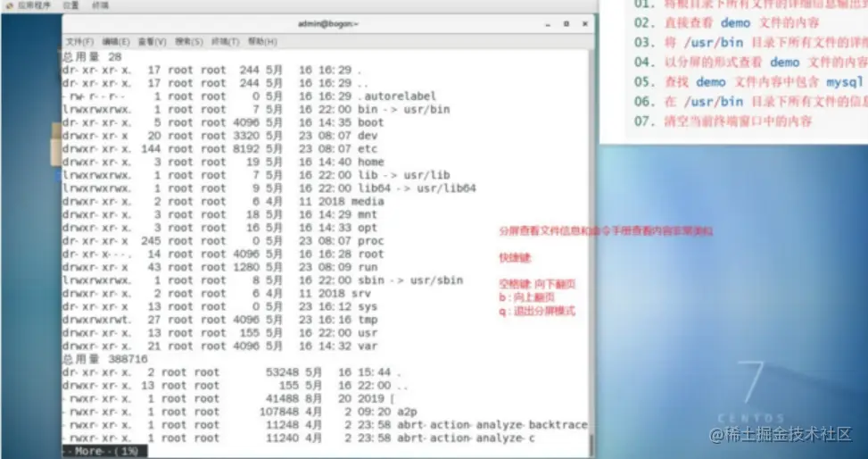Open the 终端 menu in the top panel
The height and width of the screenshot is (459, 868).
click(x=100, y=5)
